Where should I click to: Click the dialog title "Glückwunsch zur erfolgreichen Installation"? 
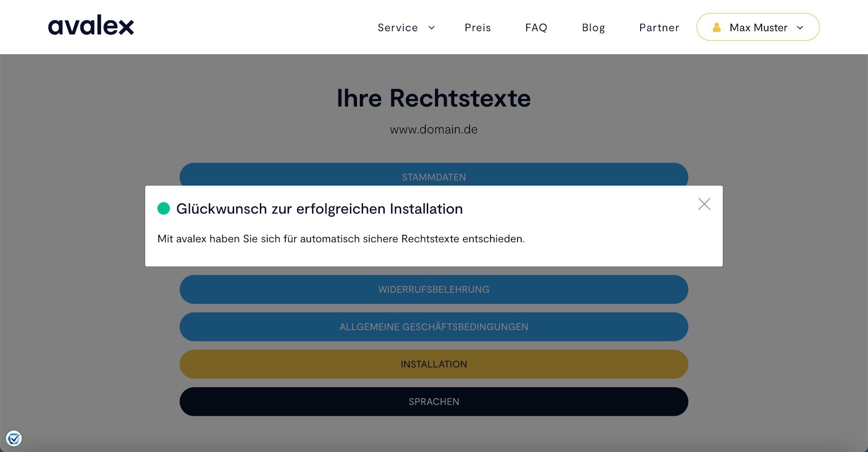(319, 209)
